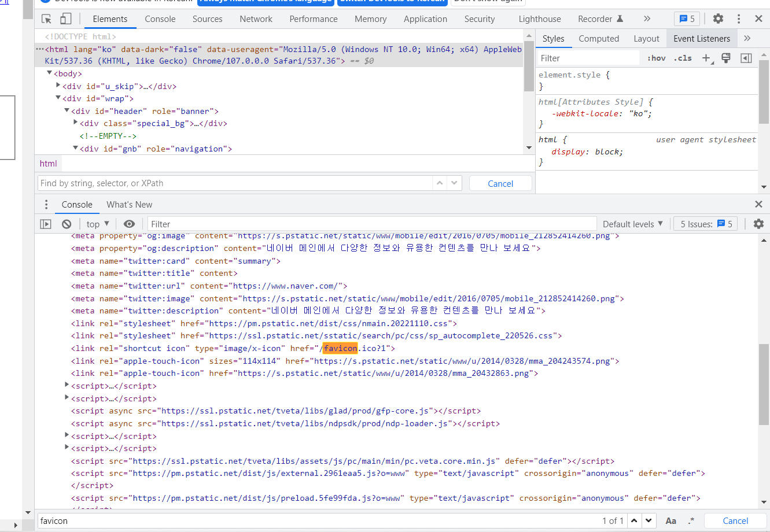Click the Styles Filter input field
The width and height of the screenshot is (770, 532).
coord(588,58)
